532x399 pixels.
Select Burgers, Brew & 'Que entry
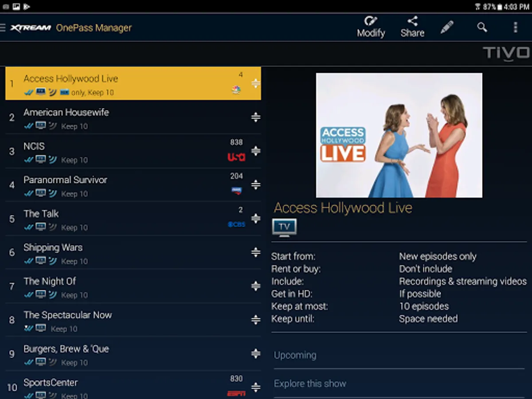[x=133, y=354]
